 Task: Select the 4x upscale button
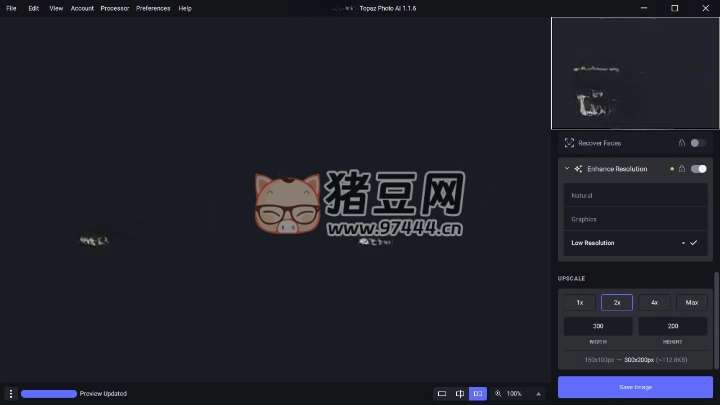tap(654, 302)
